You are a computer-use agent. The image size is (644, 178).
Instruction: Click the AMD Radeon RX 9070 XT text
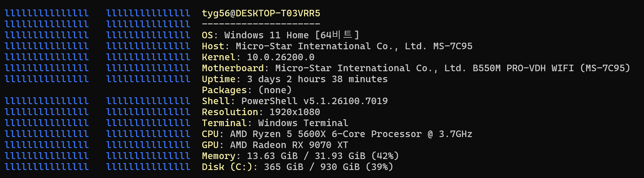click(x=289, y=145)
